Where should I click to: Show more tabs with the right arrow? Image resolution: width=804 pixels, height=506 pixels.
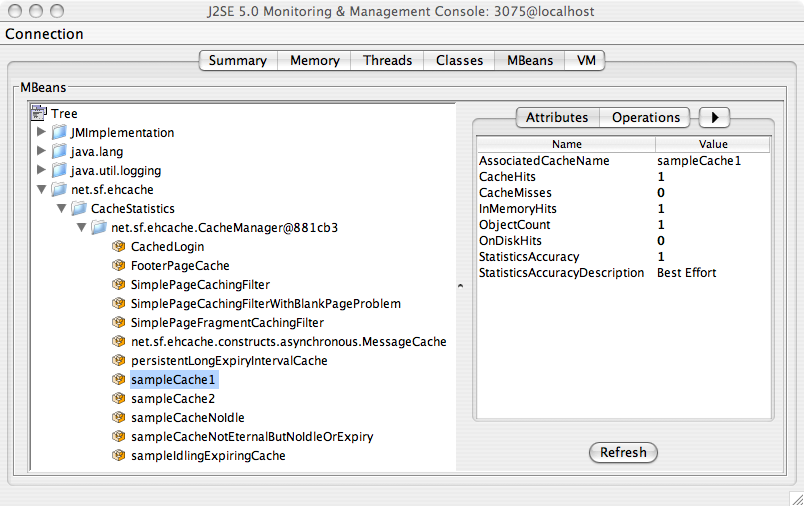pos(714,117)
